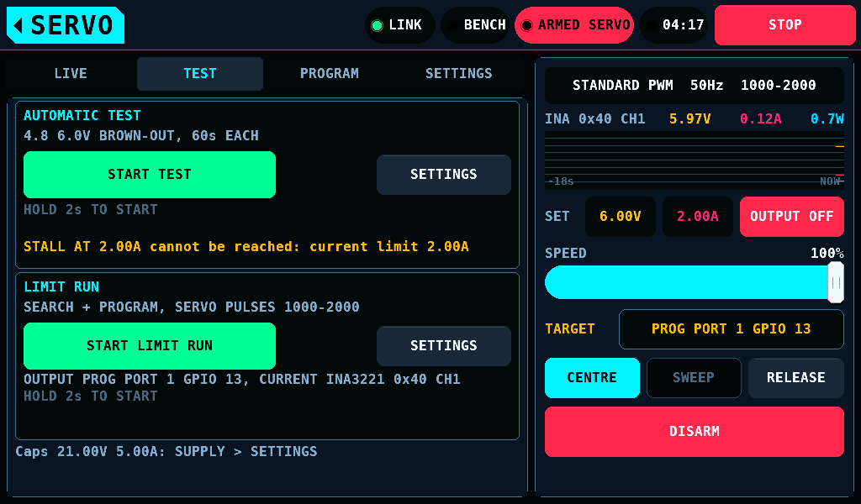Image resolution: width=861 pixels, height=504 pixels.
Task: Select the TEST tab
Action: 200,73
